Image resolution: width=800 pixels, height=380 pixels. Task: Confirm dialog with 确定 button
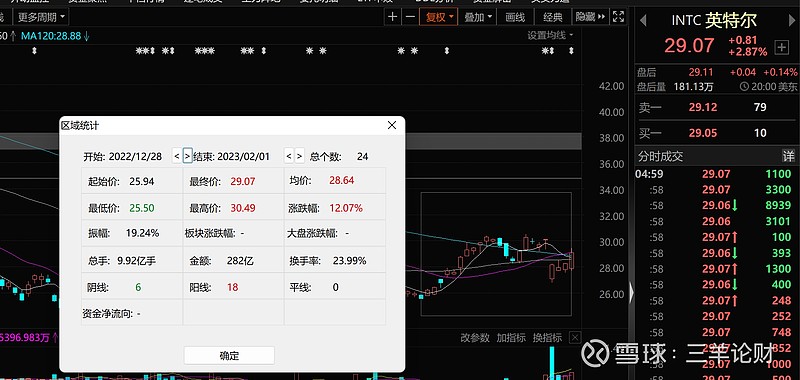pos(229,356)
